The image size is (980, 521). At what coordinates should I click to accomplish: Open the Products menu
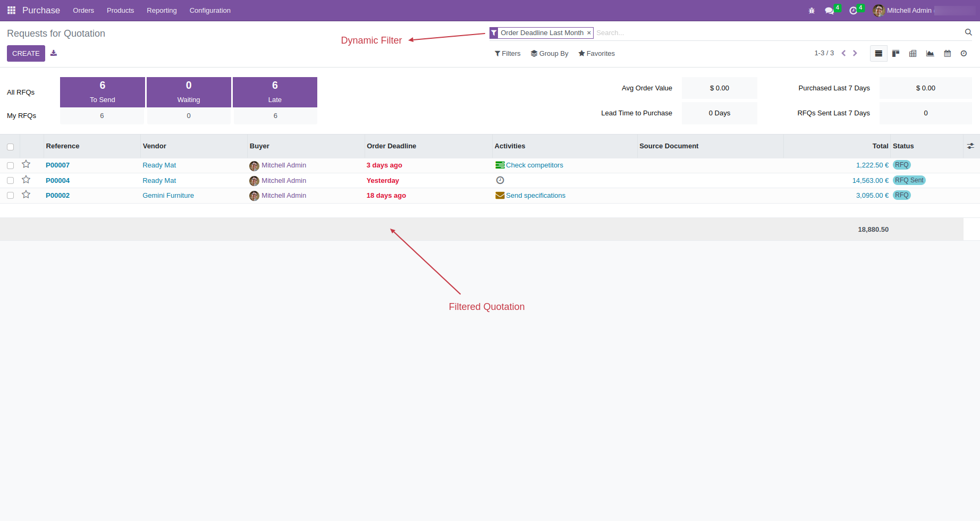pyautogui.click(x=120, y=11)
